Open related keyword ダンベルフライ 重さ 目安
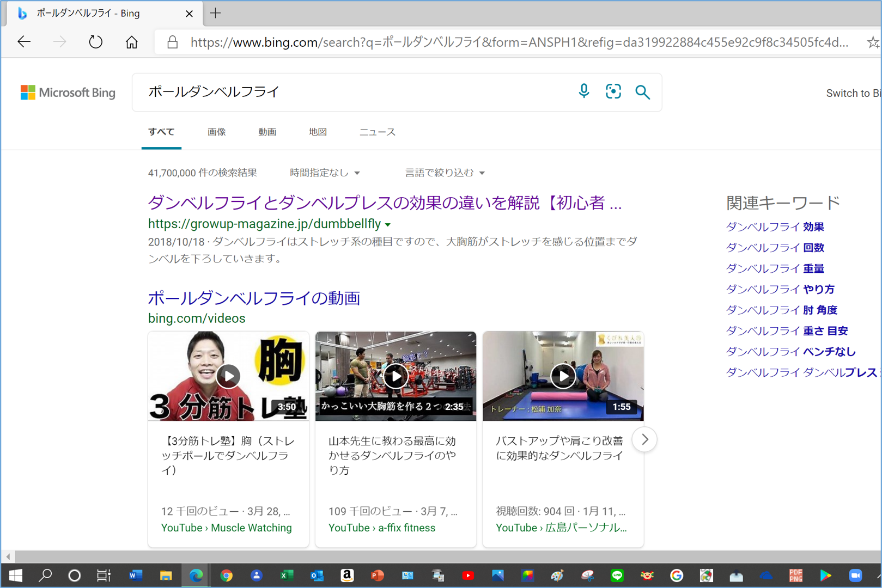The image size is (882, 588). click(787, 330)
